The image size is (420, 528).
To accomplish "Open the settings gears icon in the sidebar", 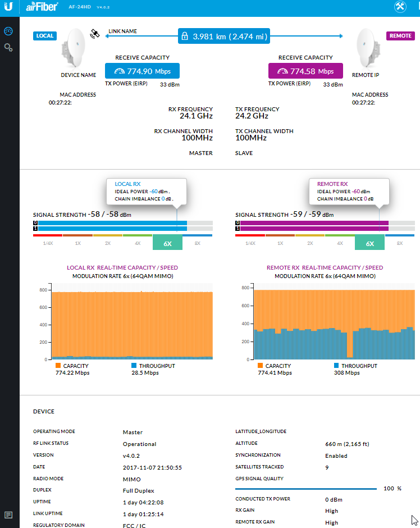I will click(x=9, y=48).
